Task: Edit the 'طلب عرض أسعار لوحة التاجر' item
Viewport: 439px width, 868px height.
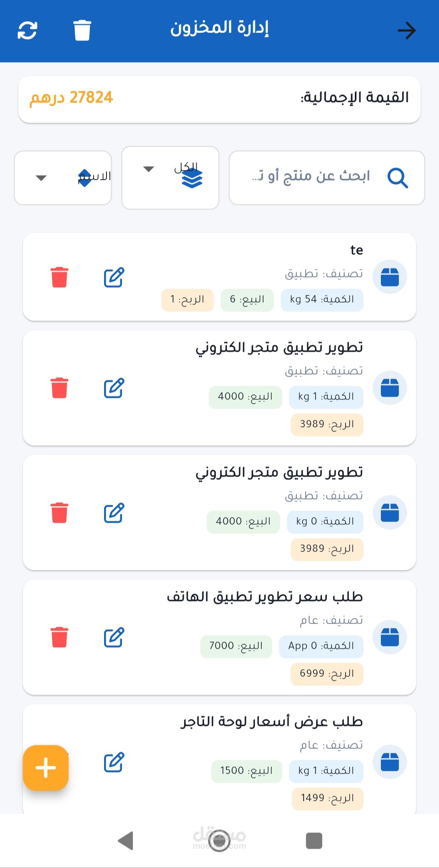Action: 114,762
